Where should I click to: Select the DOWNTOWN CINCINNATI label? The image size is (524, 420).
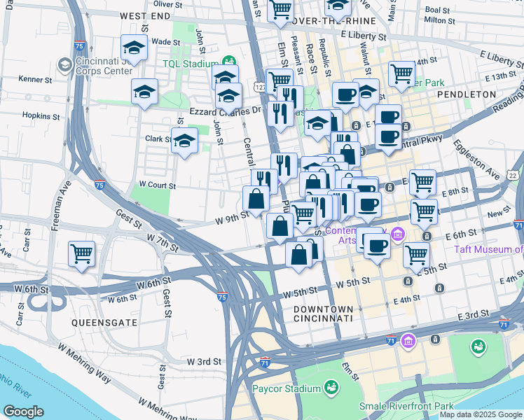pyautogui.click(x=323, y=314)
